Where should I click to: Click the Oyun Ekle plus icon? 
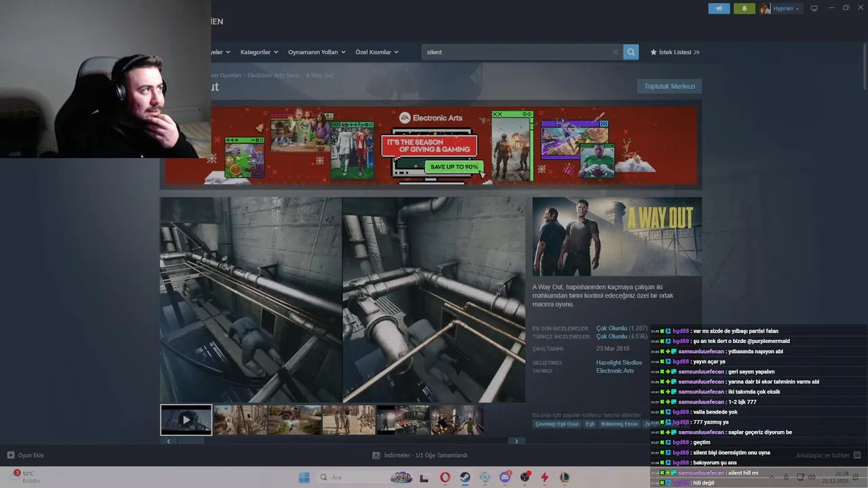point(11,455)
